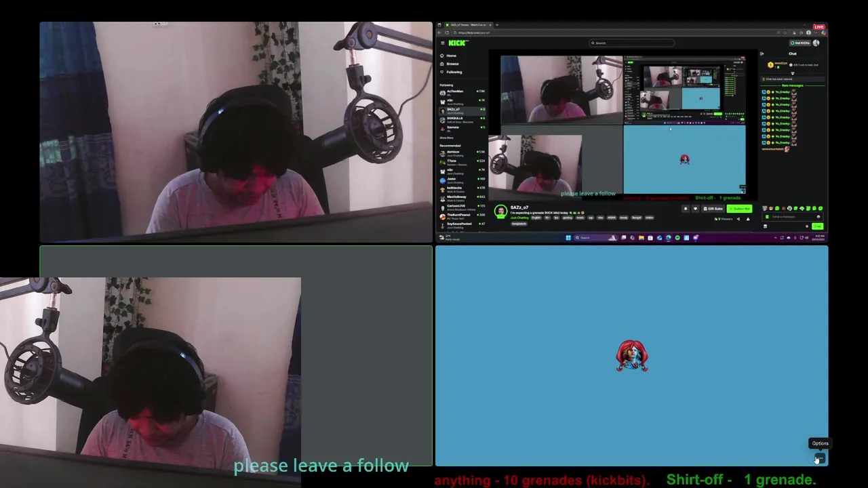The height and width of the screenshot is (488, 868).
Task: Click the green Subscribe button
Action: point(739,209)
